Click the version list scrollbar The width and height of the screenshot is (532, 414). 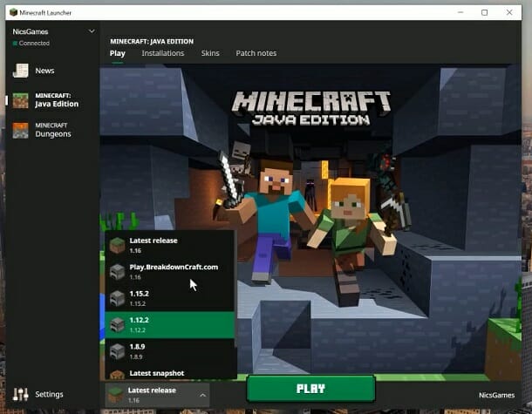pos(235,290)
